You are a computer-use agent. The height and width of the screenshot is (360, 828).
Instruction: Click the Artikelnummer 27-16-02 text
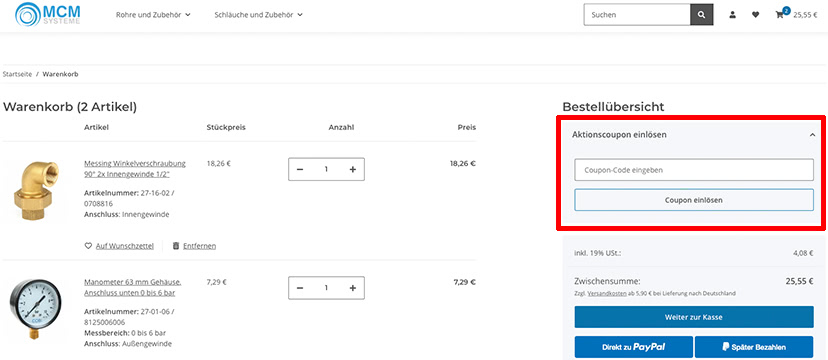(129, 198)
